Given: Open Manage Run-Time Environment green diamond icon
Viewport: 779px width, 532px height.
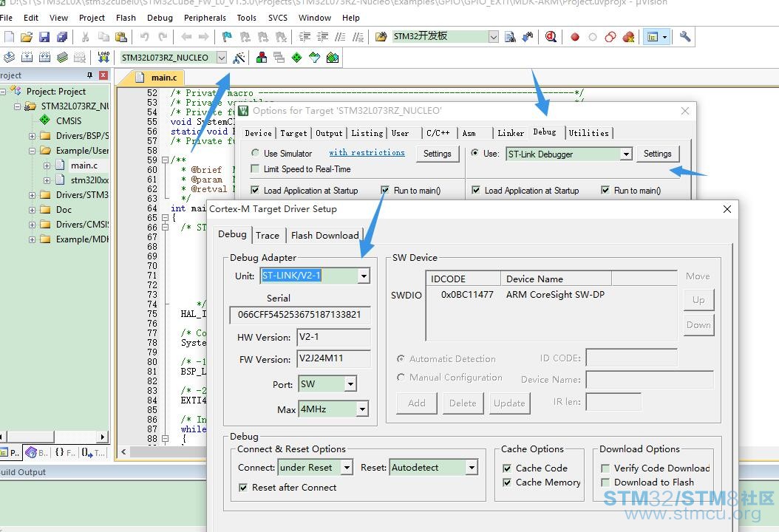Looking at the screenshot, I should pos(296,58).
